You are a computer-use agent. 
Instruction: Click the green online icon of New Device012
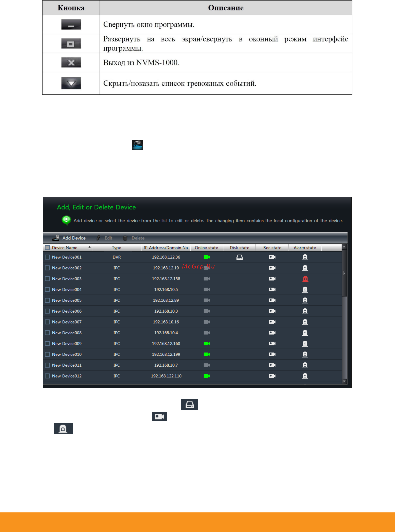[207, 376]
